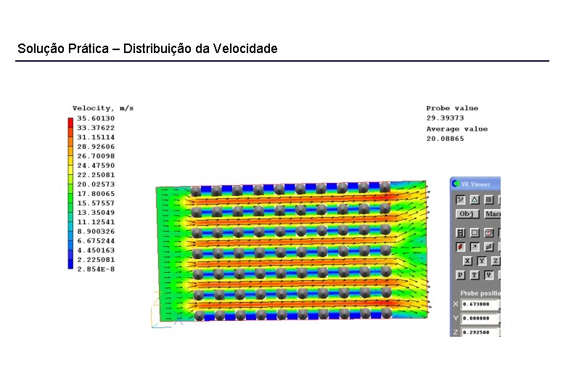Click the red wireframe box icon
Screen dimensions: 566x392
(x=489, y=233)
